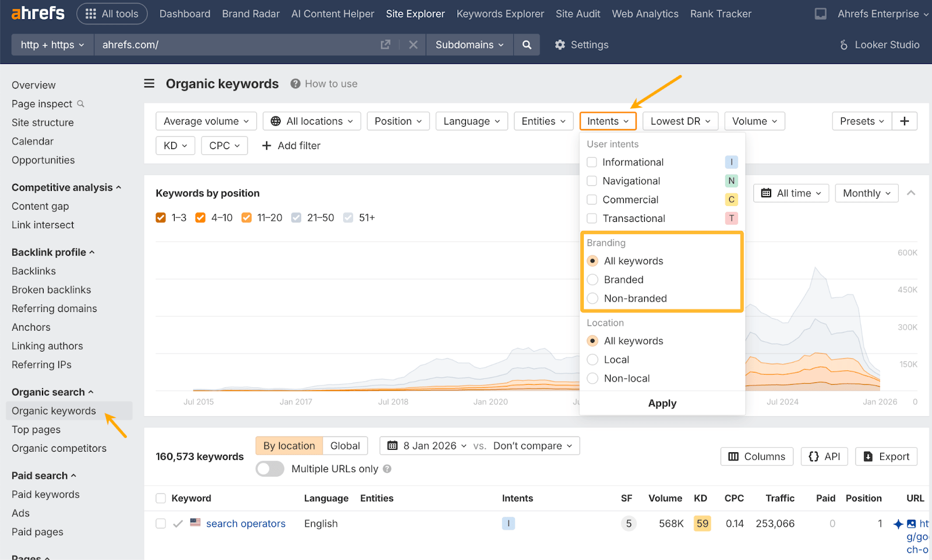Open the Columns picker
The height and width of the screenshot is (560, 932).
(756, 456)
